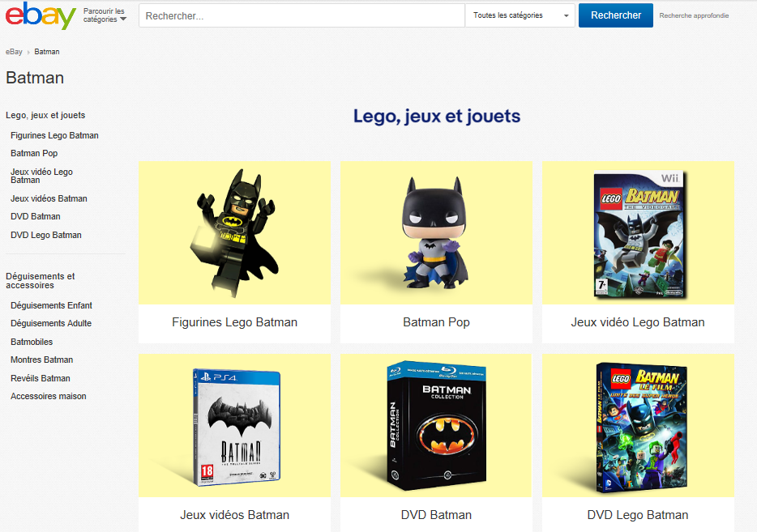The width and height of the screenshot is (757, 532).
Task: Choose DVD Lego Batman in sidebar
Action: click(x=46, y=235)
